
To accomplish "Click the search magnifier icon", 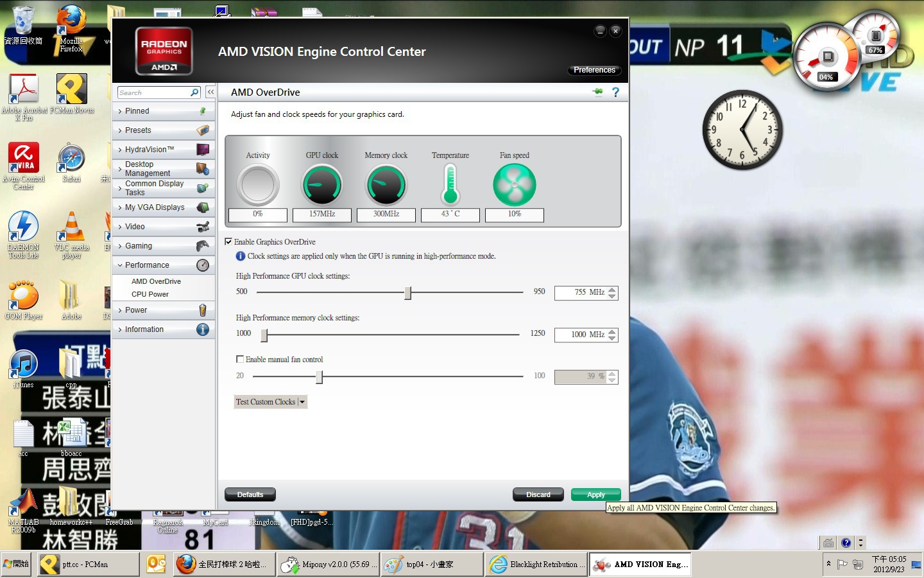I will click(x=194, y=92).
